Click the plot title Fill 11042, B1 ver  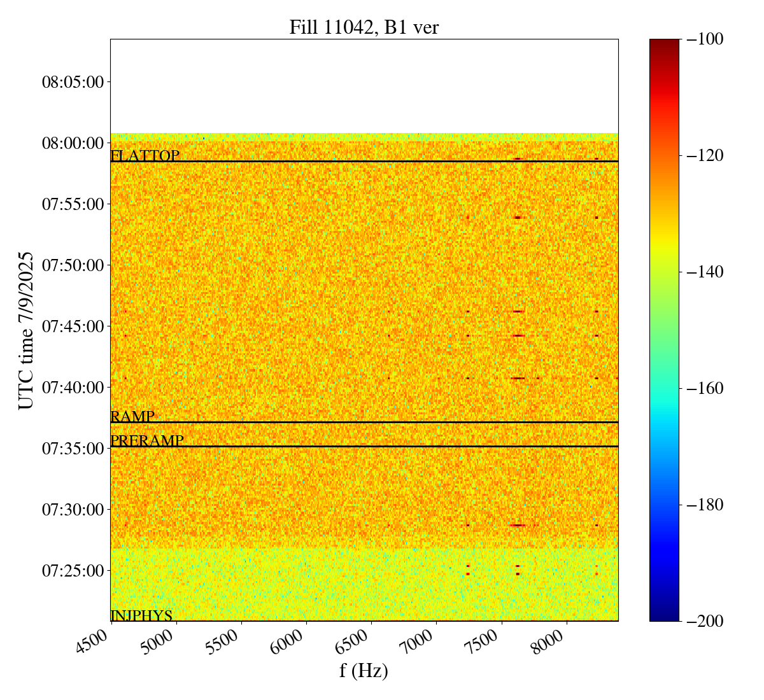[x=364, y=27]
